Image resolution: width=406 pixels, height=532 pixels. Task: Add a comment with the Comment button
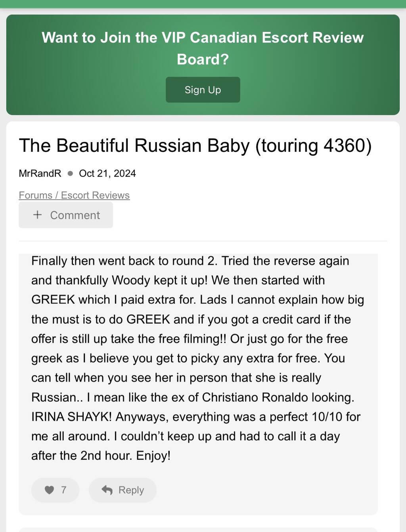66,215
